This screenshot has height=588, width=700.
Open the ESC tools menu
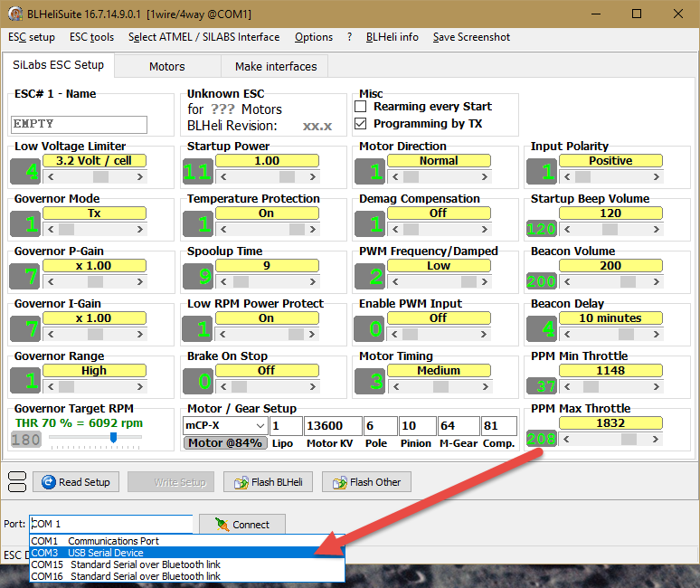pos(91,37)
